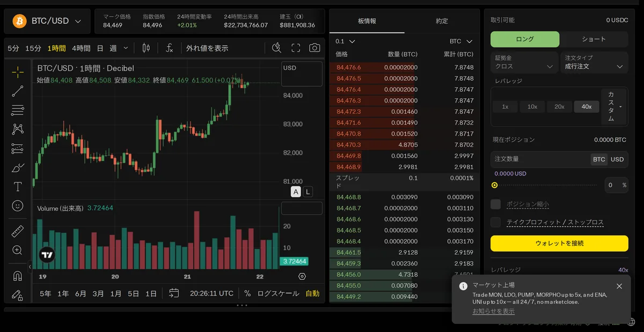Set leverage to 20x
This screenshot has height=332, width=644.
559,107
